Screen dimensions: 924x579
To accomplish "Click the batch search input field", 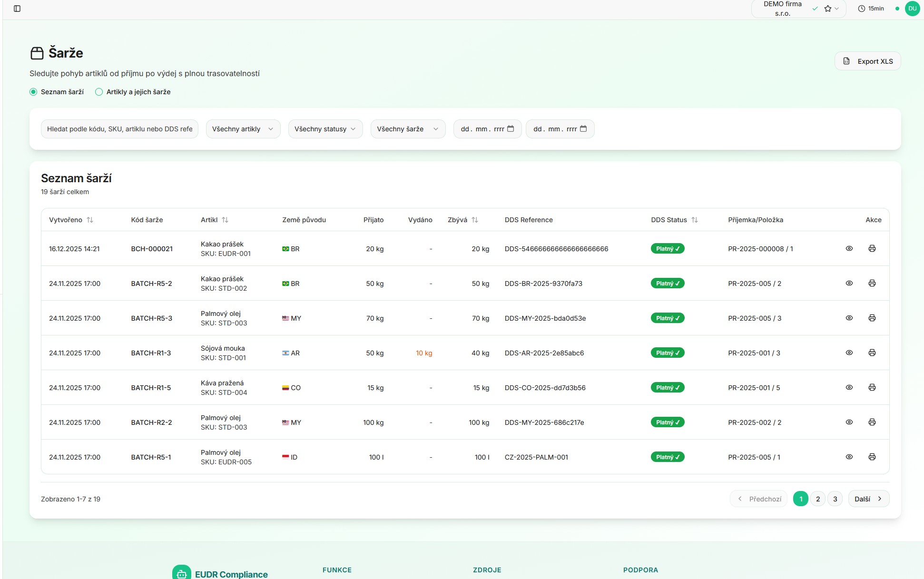I will pyautogui.click(x=119, y=129).
